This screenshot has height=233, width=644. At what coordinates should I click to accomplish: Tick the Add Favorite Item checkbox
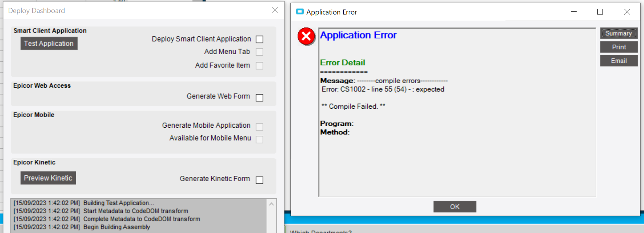click(260, 66)
